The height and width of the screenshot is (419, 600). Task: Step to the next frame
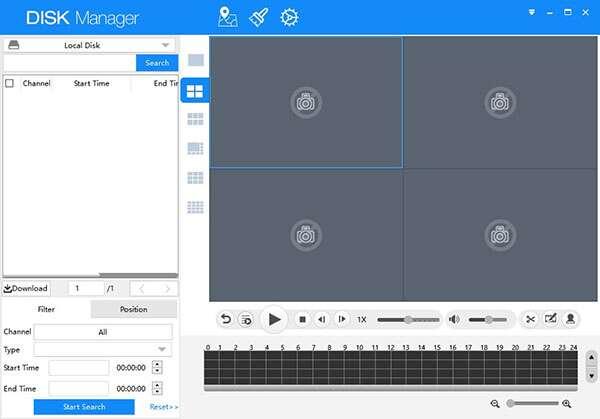pos(342,319)
